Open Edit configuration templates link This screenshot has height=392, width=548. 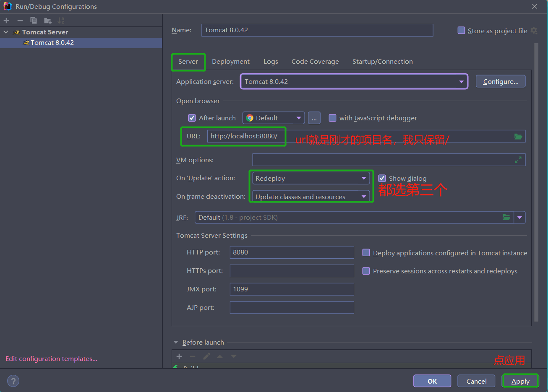[51, 359]
